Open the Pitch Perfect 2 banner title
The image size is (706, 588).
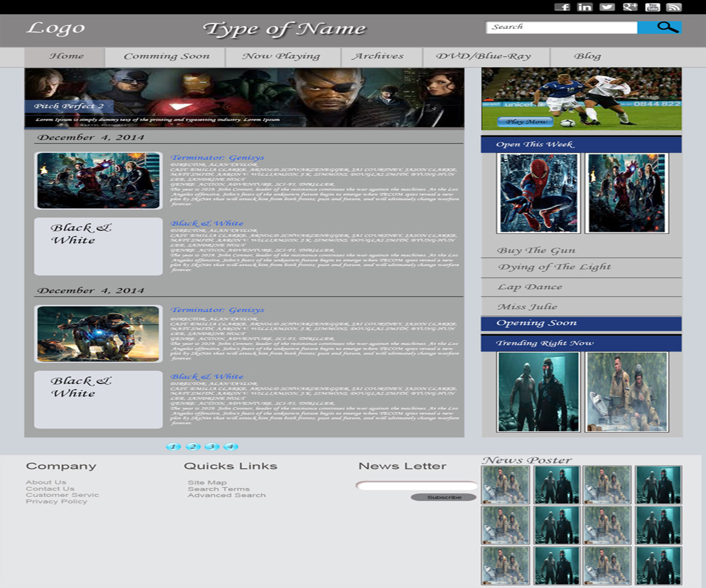coord(69,106)
